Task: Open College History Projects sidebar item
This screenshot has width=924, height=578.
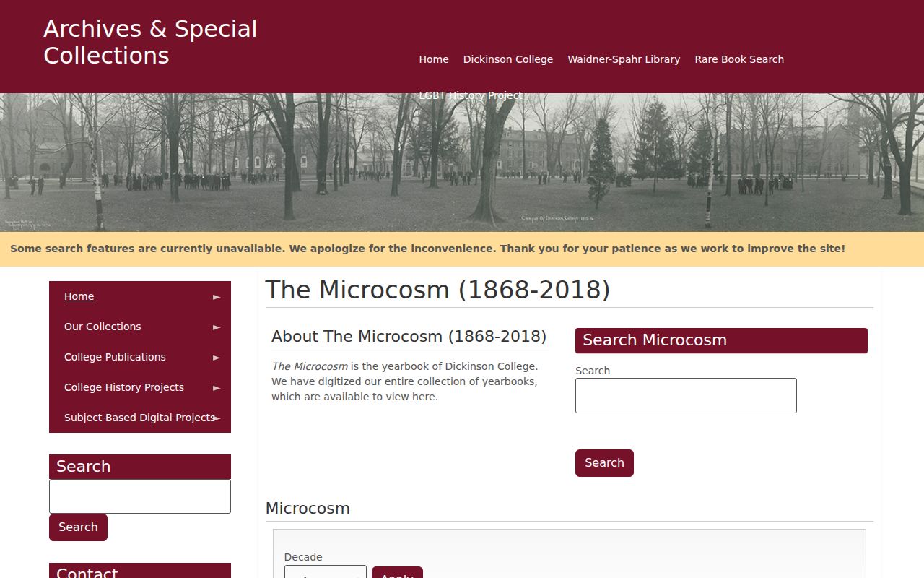Action: tap(124, 387)
